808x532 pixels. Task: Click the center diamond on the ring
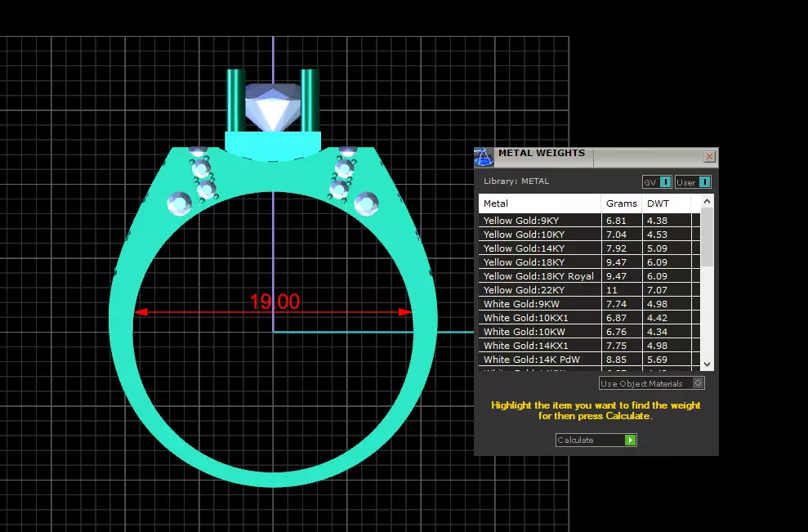pyautogui.click(x=273, y=107)
